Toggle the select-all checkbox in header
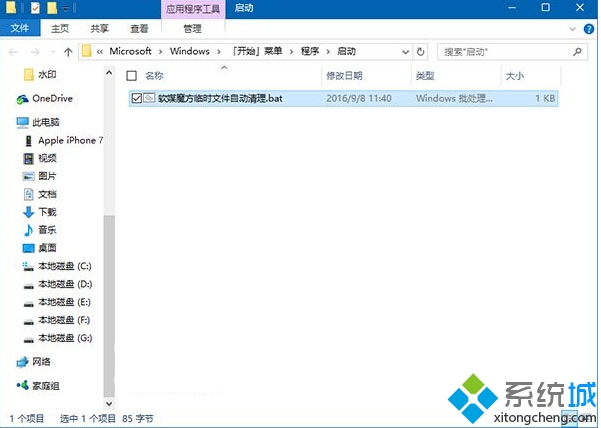Screen dimensions: 601x428 [x=132, y=75]
